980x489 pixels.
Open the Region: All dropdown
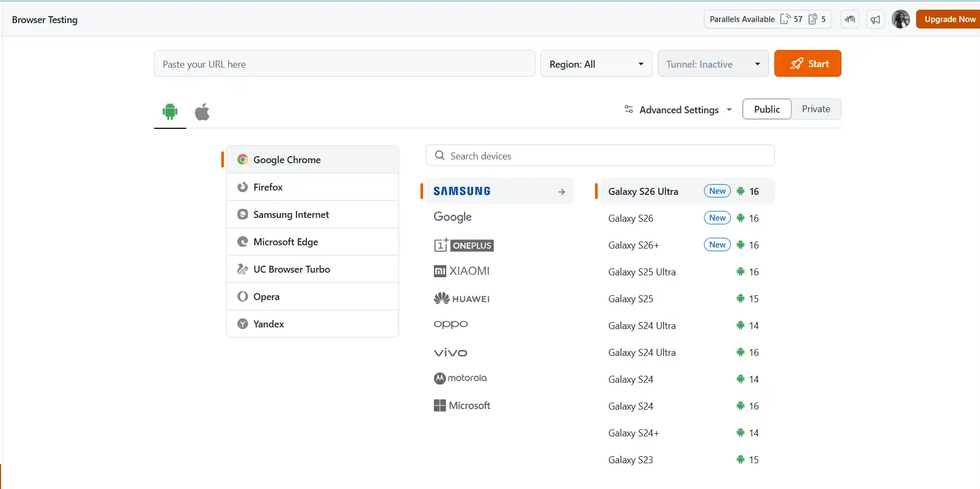pos(596,64)
